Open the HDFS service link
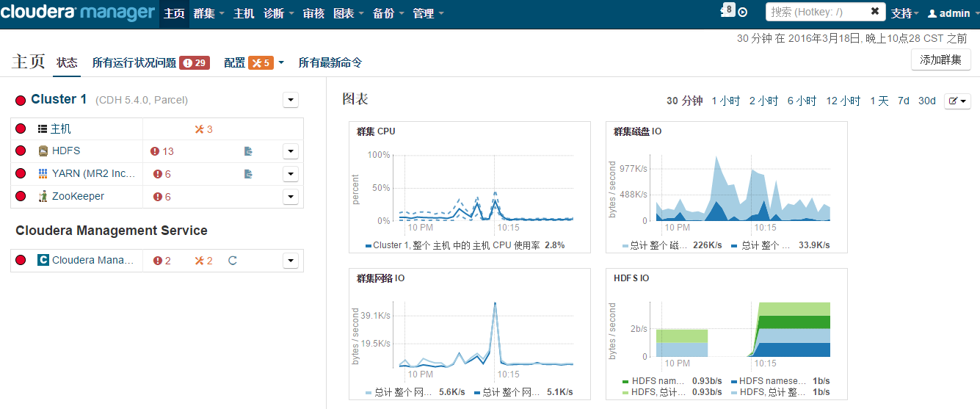 click(x=66, y=151)
